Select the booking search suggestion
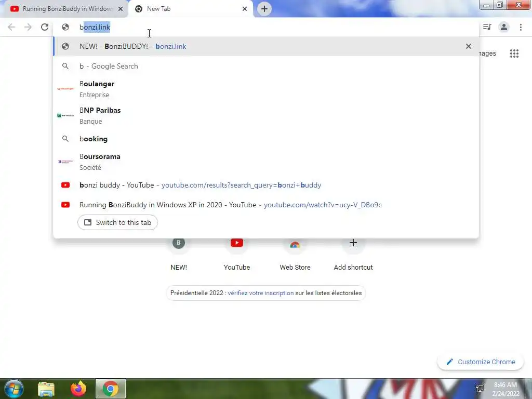The width and height of the screenshot is (532, 399). click(266, 139)
